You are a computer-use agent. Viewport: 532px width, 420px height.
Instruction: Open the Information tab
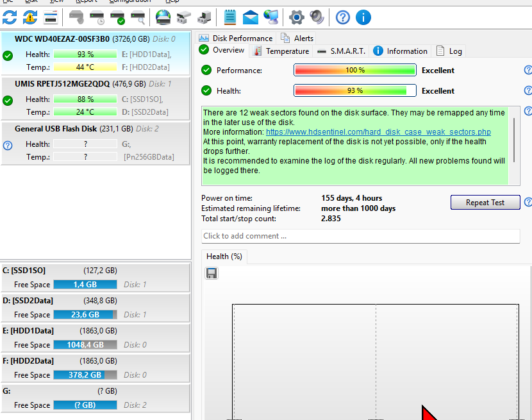[401, 51]
